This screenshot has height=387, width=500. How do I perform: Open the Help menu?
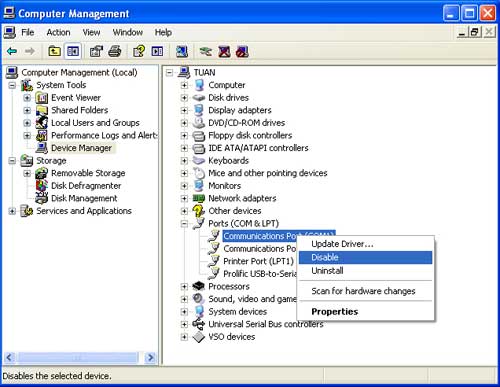point(163,32)
